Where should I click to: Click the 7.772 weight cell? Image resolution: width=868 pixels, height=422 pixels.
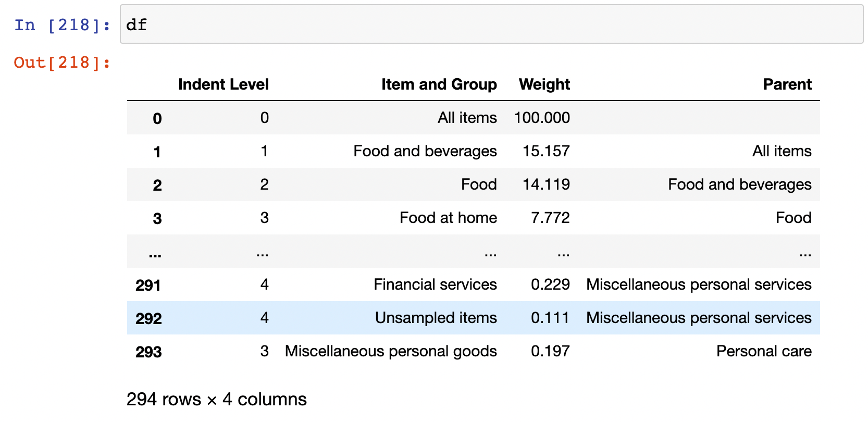coord(550,218)
